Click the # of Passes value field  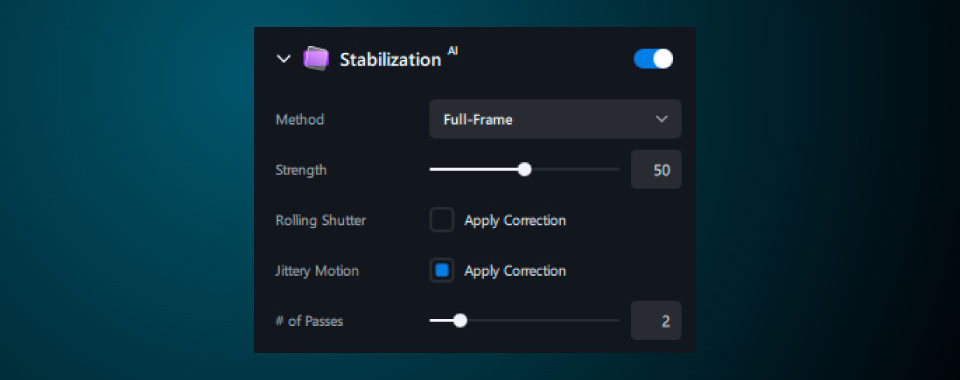[x=656, y=321]
